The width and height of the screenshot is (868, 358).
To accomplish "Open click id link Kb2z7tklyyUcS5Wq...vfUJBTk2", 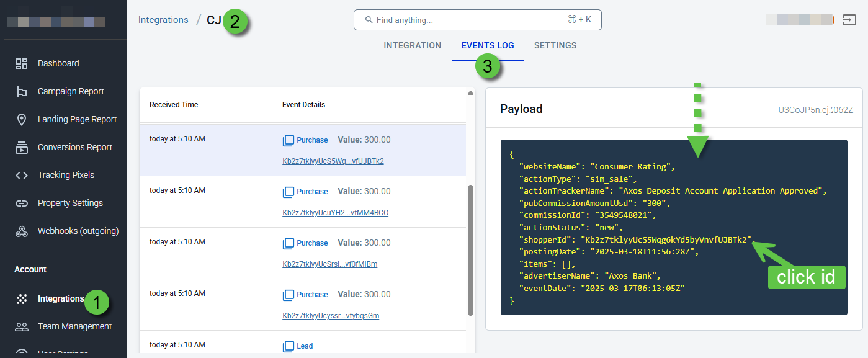I will pos(333,161).
